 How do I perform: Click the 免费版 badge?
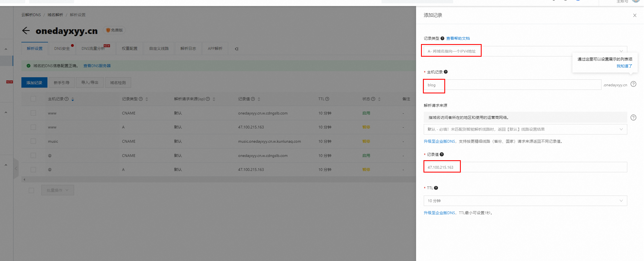click(x=114, y=30)
